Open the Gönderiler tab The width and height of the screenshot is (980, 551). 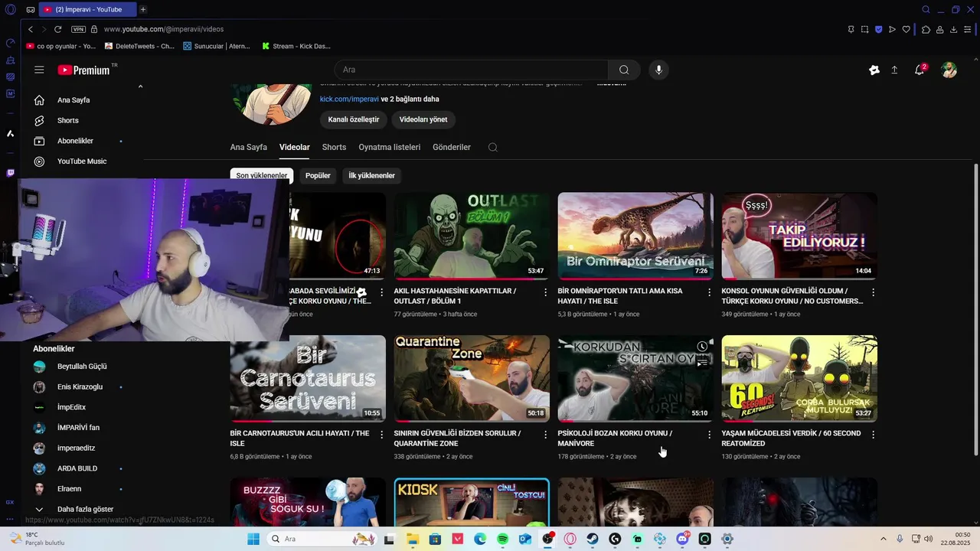tap(452, 147)
